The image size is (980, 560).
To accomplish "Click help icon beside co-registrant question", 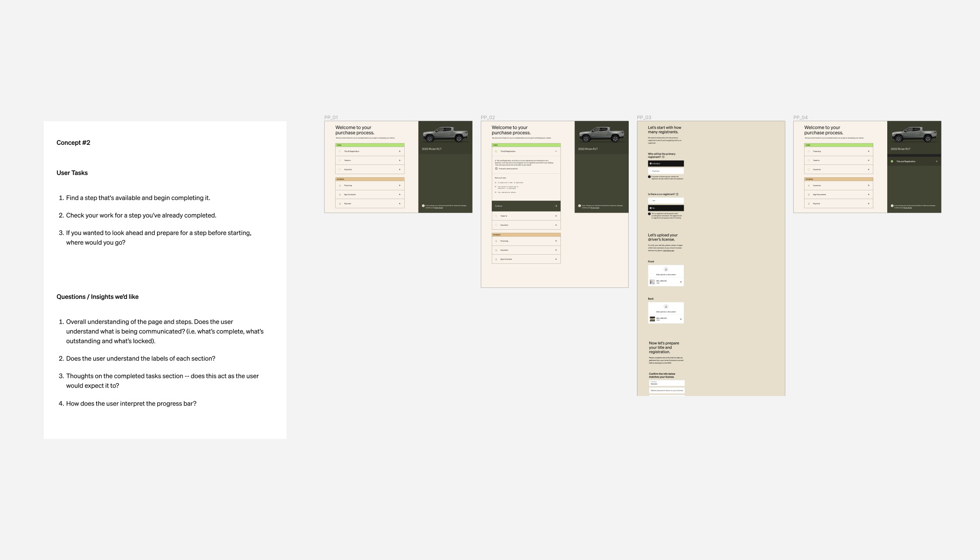I will (677, 194).
